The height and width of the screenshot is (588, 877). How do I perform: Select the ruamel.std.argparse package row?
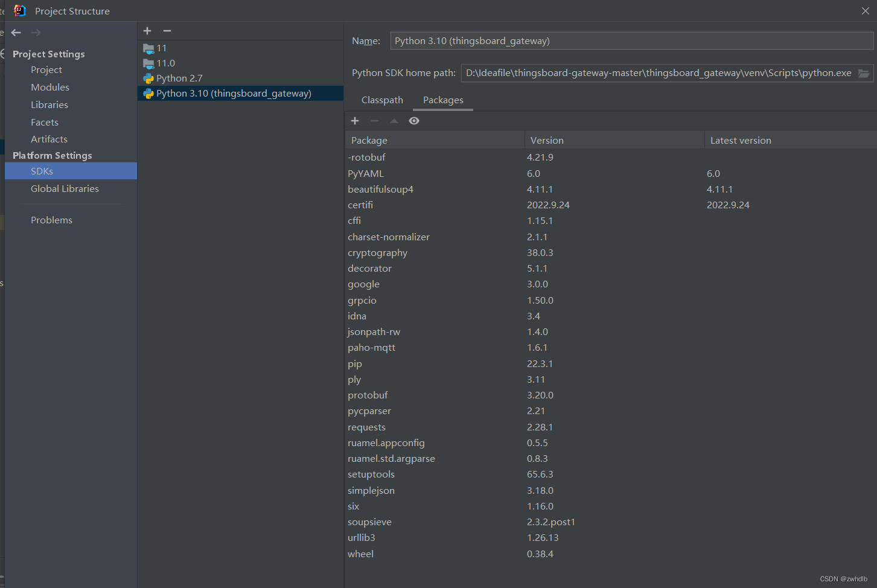pyautogui.click(x=611, y=459)
